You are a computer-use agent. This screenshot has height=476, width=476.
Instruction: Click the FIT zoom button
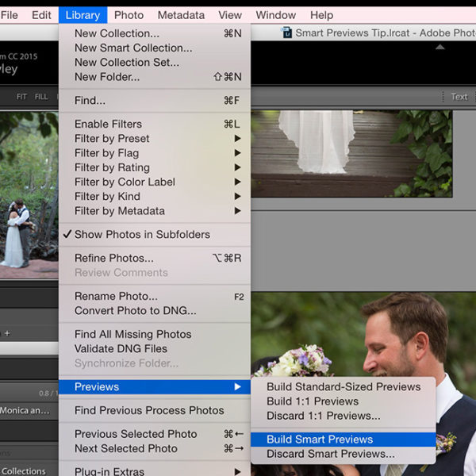pos(21,97)
